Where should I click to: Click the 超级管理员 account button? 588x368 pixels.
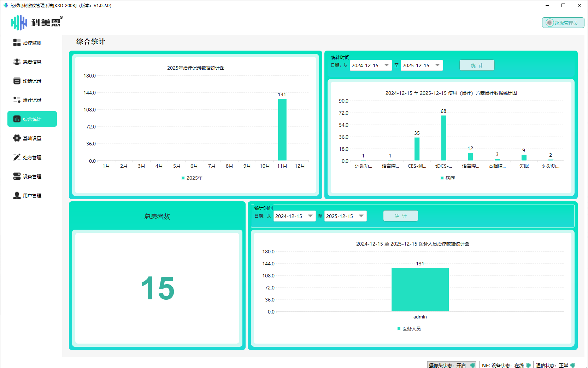pos(563,23)
